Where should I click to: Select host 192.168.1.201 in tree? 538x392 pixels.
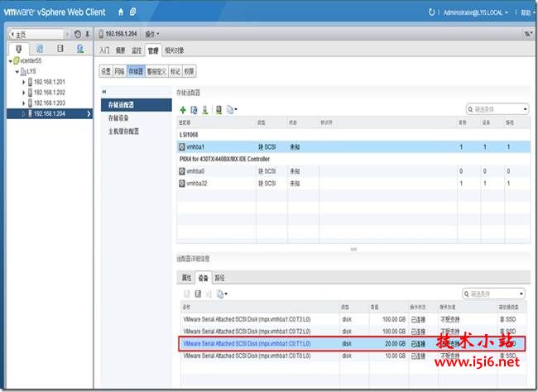click(46, 82)
